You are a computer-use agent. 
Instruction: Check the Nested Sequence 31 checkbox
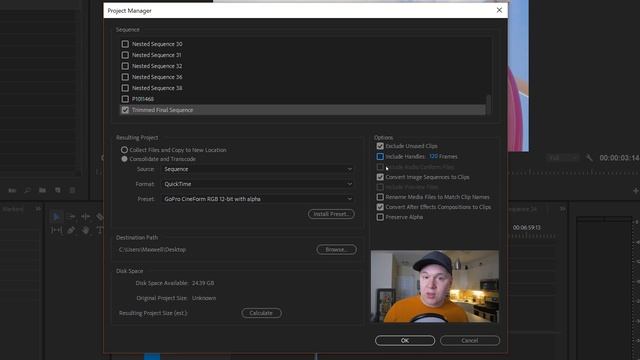point(125,55)
